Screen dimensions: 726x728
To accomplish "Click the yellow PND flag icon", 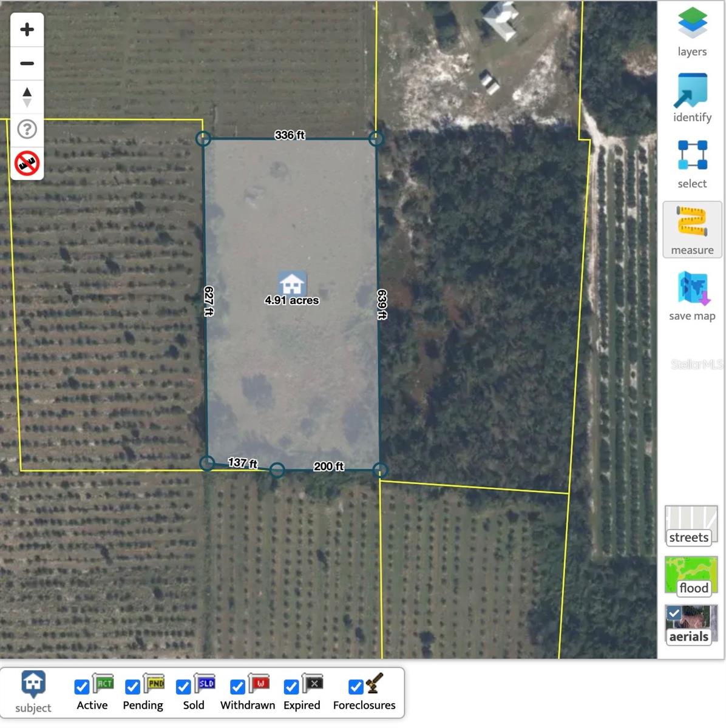I will pos(154,683).
